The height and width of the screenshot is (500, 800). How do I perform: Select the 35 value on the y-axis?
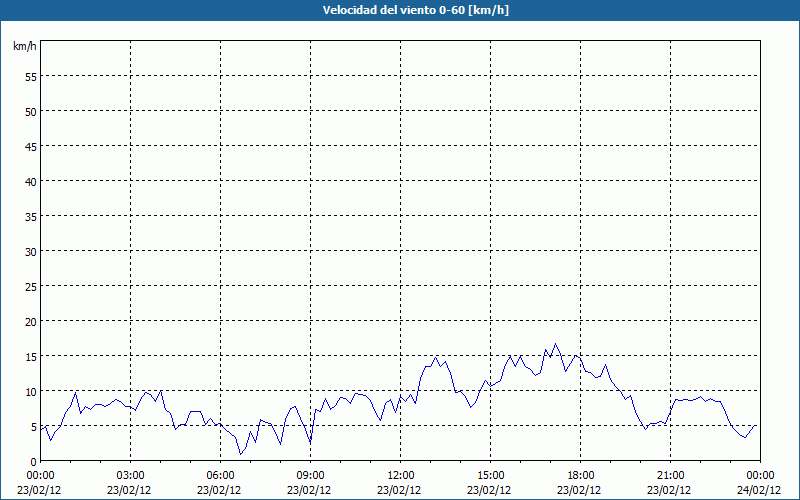pyautogui.click(x=31, y=216)
